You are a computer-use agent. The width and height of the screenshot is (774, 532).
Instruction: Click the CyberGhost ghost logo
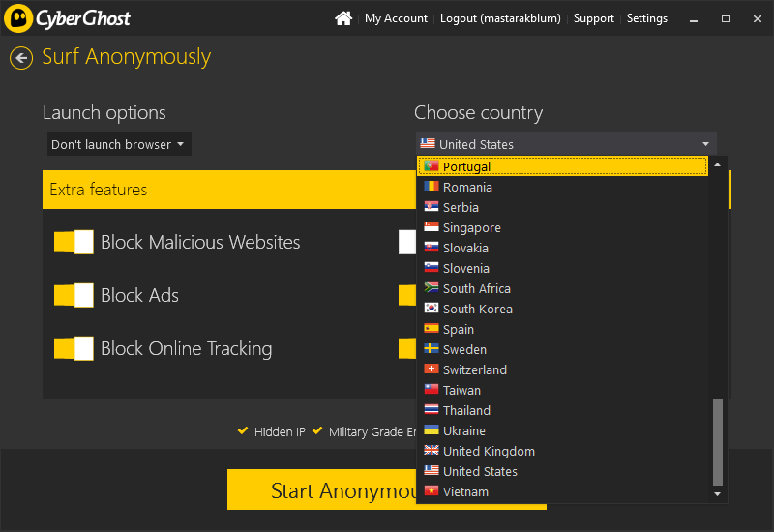coord(18,18)
